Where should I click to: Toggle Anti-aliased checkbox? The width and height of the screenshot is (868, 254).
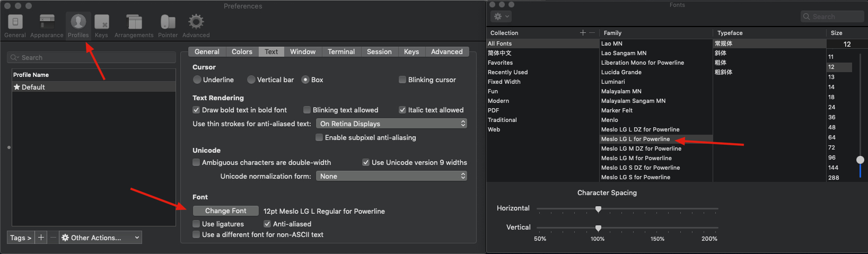(267, 224)
